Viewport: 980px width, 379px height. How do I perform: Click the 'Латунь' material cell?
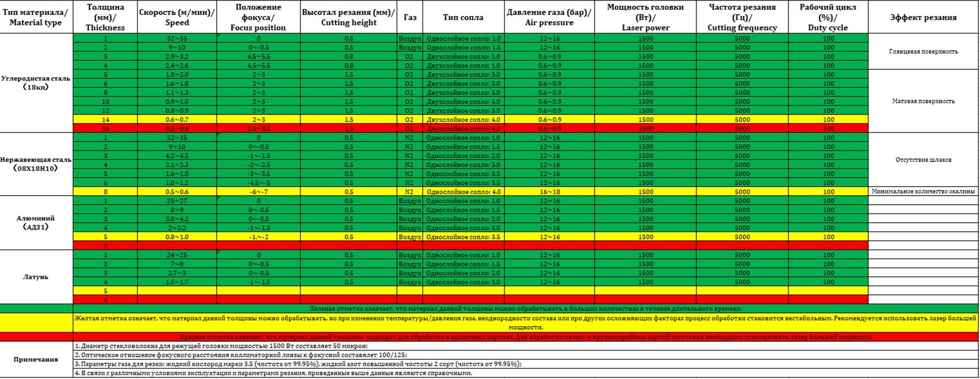36,277
